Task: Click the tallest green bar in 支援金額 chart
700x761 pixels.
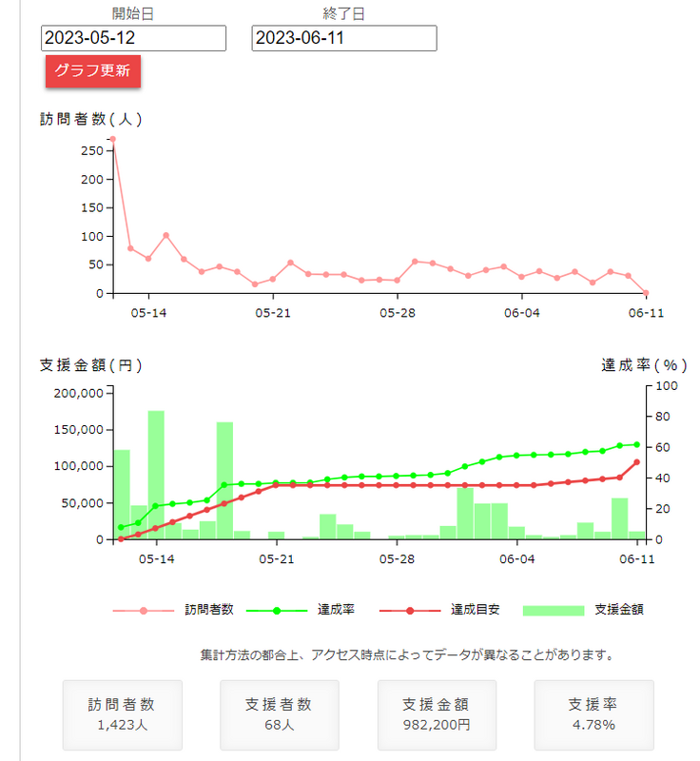Action: tap(156, 476)
